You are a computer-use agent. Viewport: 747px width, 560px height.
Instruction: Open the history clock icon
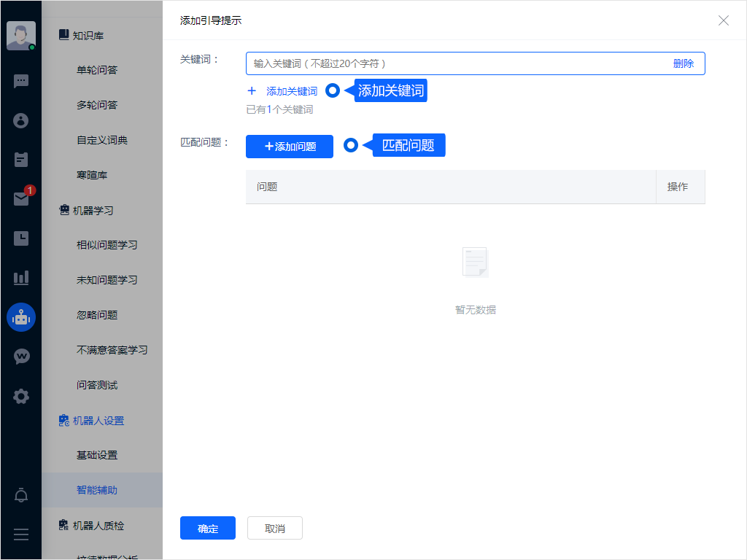pos(21,238)
